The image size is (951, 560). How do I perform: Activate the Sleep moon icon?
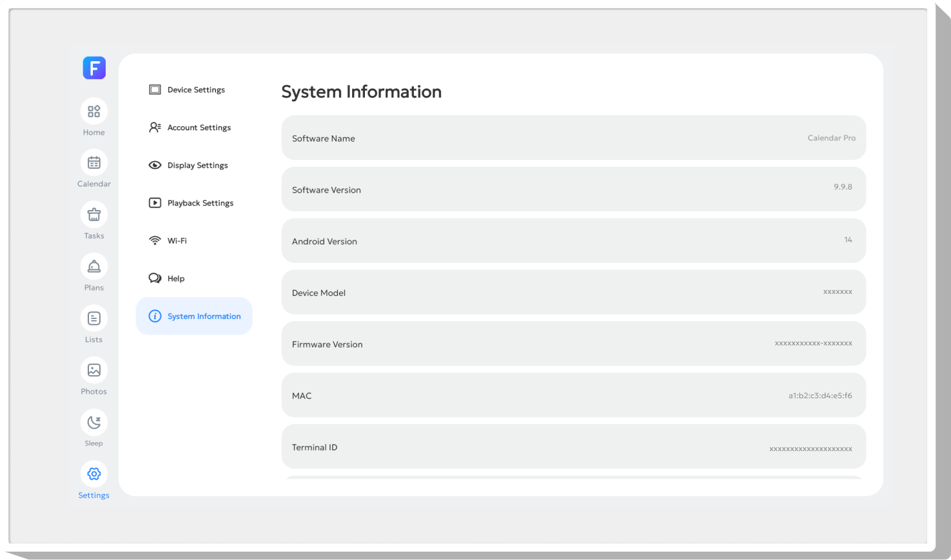click(94, 422)
